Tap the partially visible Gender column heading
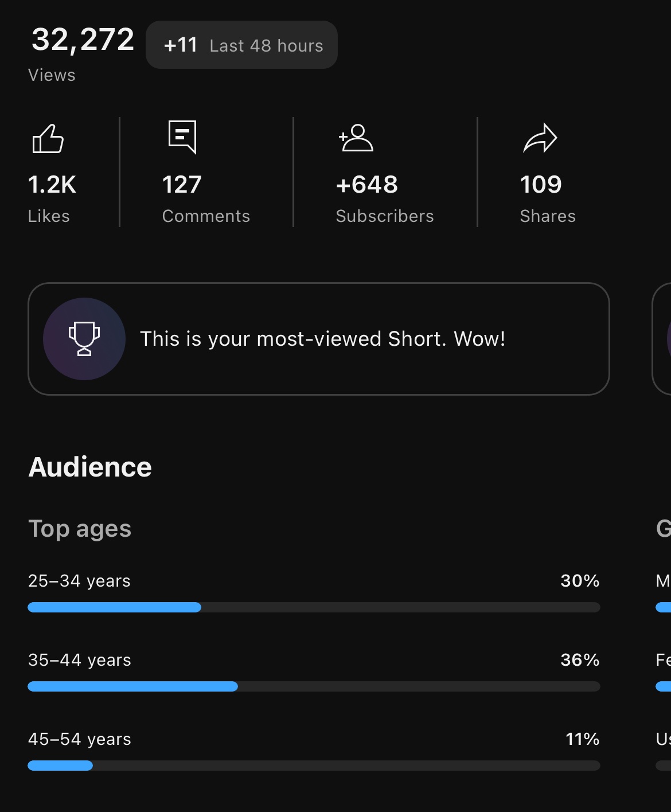 point(664,529)
